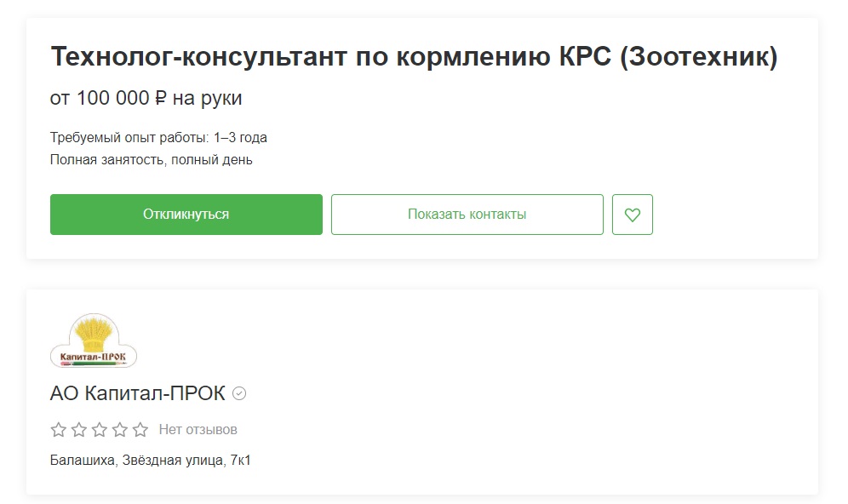
Task: Open the АО Капитал-ПРОК company page
Action: 138,393
